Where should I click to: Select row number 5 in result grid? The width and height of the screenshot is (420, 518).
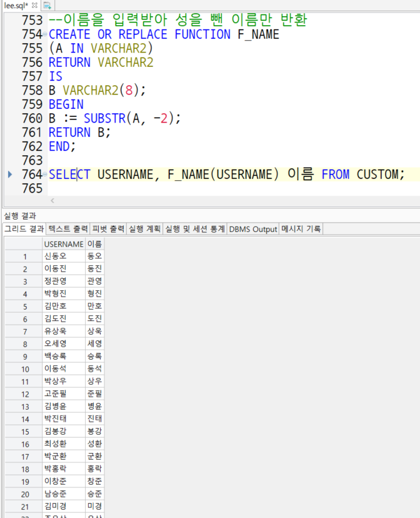[24, 307]
